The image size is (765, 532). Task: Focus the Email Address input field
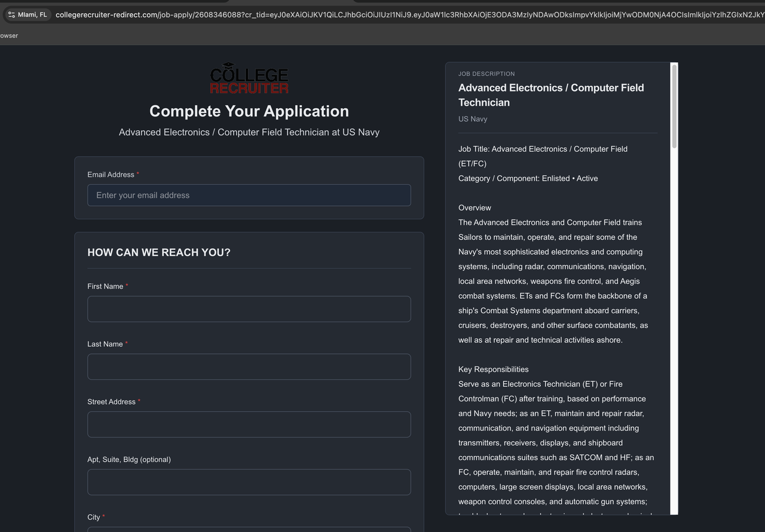pos(249,195)
